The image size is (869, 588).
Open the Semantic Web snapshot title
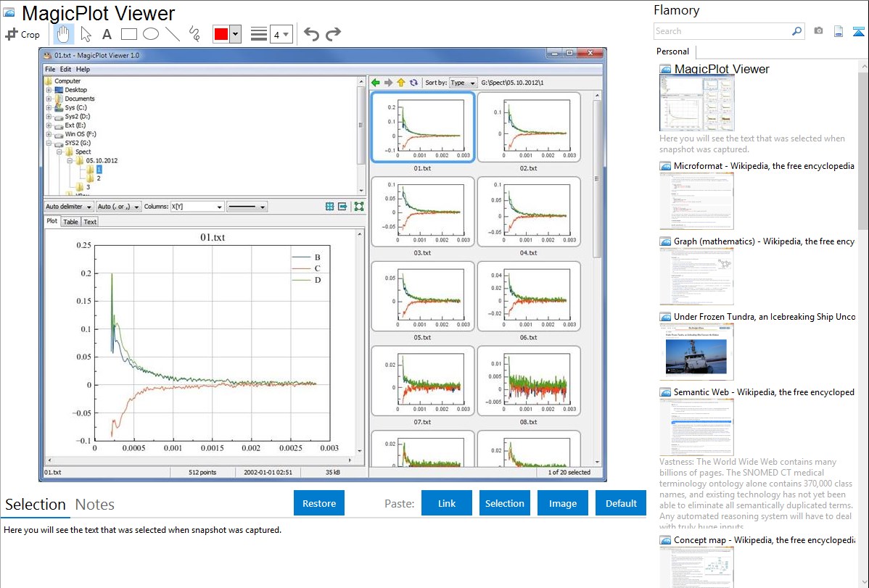point(764,392)
